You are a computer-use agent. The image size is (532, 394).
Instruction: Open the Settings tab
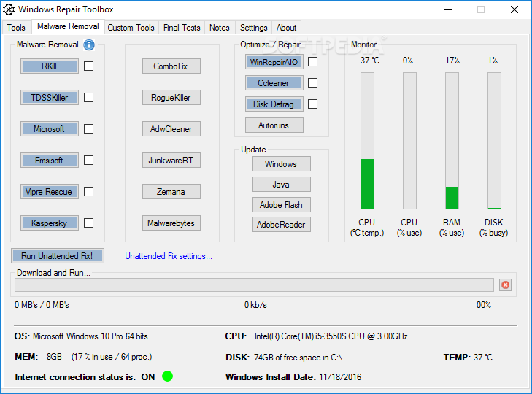(254, 28)
